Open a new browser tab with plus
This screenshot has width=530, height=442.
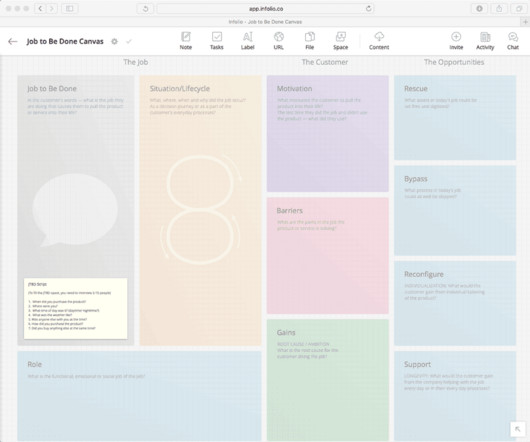(x=525, y=22)
